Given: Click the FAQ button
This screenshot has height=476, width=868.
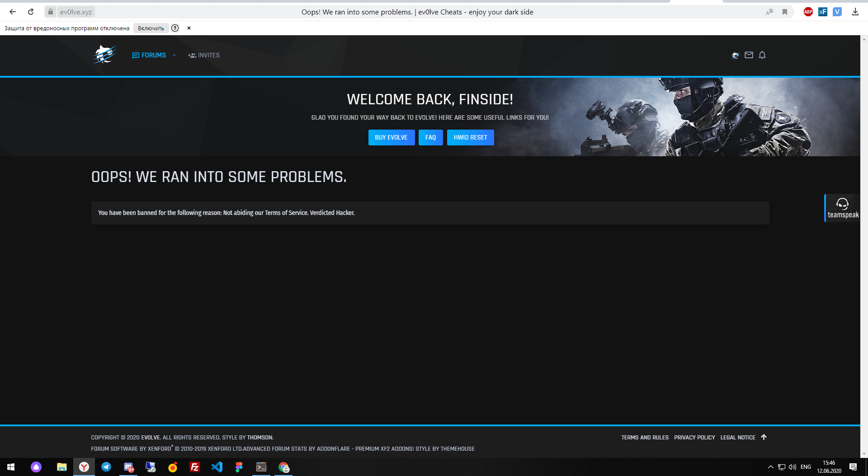Looking at the screenshot, I should (x=430, y=137).
